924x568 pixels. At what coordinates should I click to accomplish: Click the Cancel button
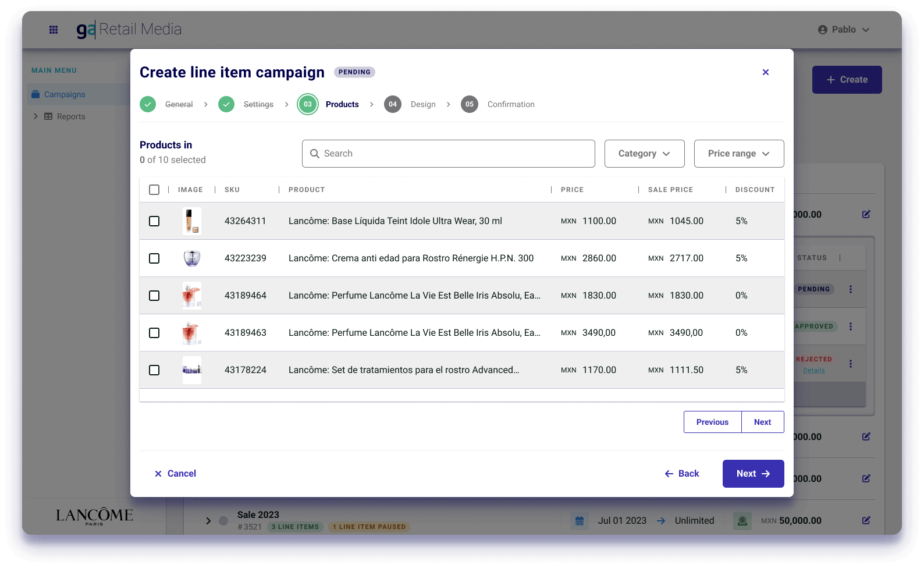click(175, 474)
